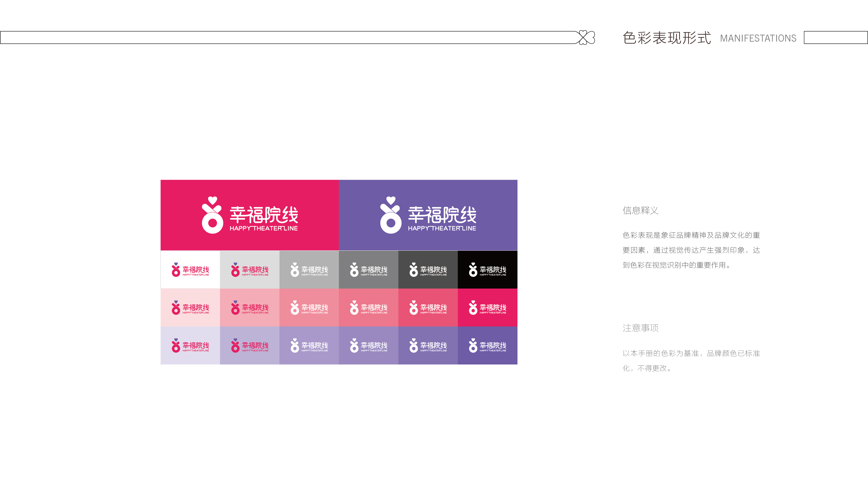Image resolution: width=868 pixels, height=488 pixels.
Task: Click HAPPY THEATER LINE text on pink panel
Action: click(264, 228)
